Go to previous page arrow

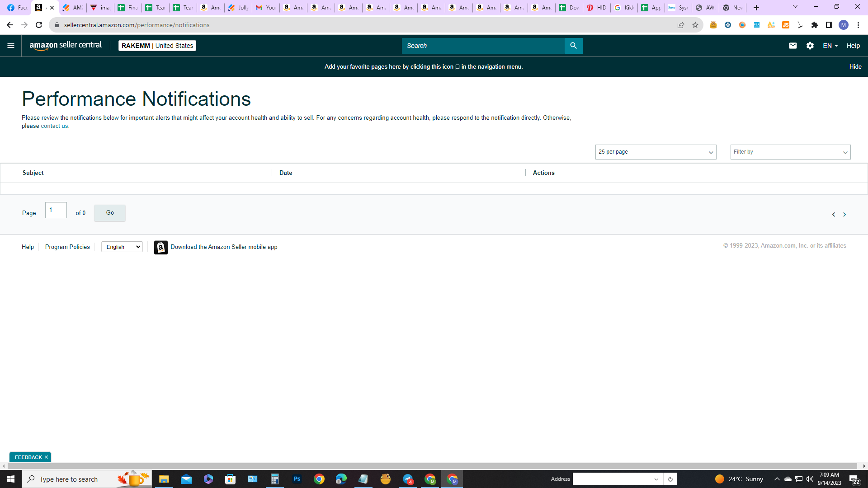(x=833, y=215)
